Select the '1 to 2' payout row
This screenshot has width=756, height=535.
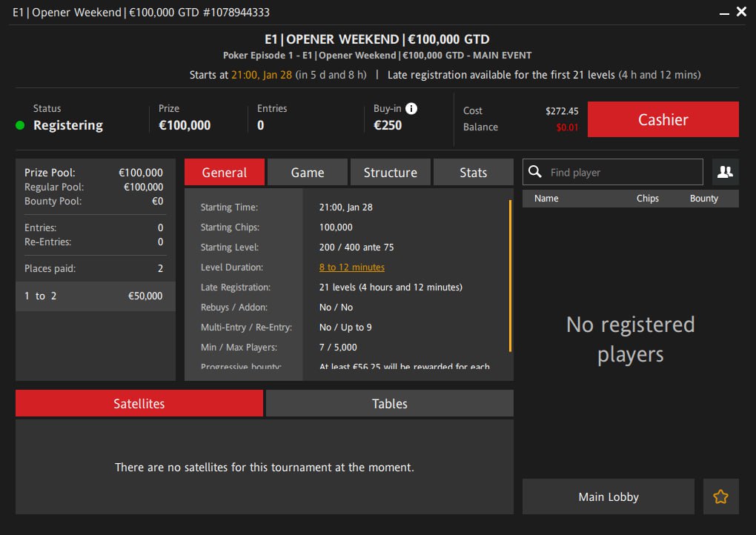96,296
